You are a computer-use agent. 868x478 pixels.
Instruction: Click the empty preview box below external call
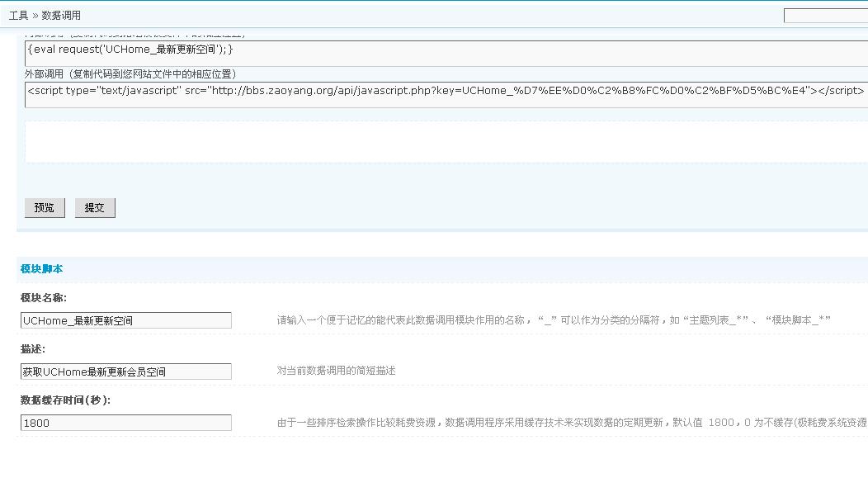pyautogui.click(x=446, y=142)
